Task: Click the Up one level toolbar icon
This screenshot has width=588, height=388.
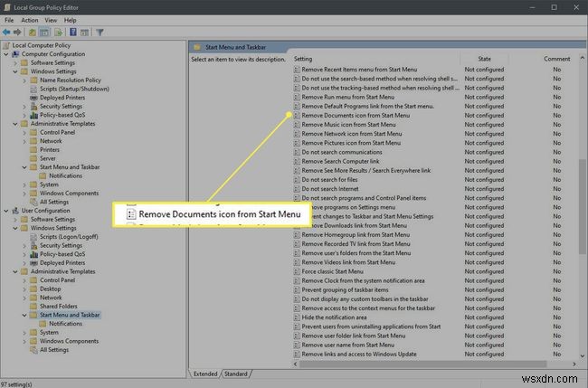Action: (33, 33)
